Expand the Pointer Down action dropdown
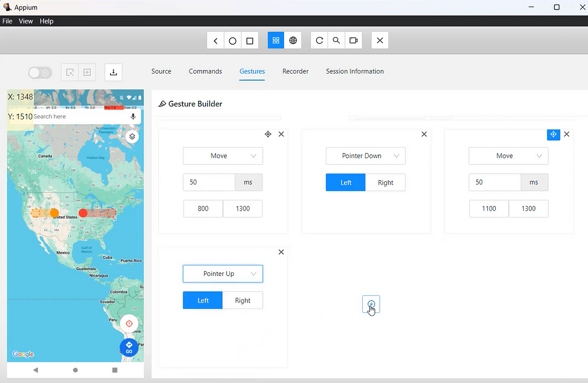This screenshot has height=383, width=588. tap(366, 156)
